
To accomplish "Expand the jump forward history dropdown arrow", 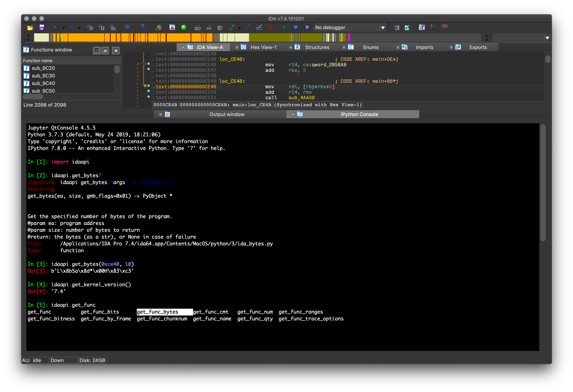I will 79,28.
